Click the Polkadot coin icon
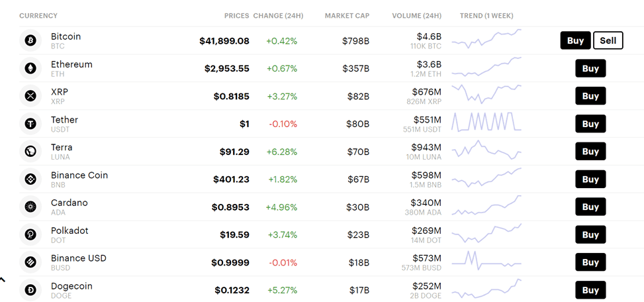This screenshot has height=302, width=644. tap(30, 234)
